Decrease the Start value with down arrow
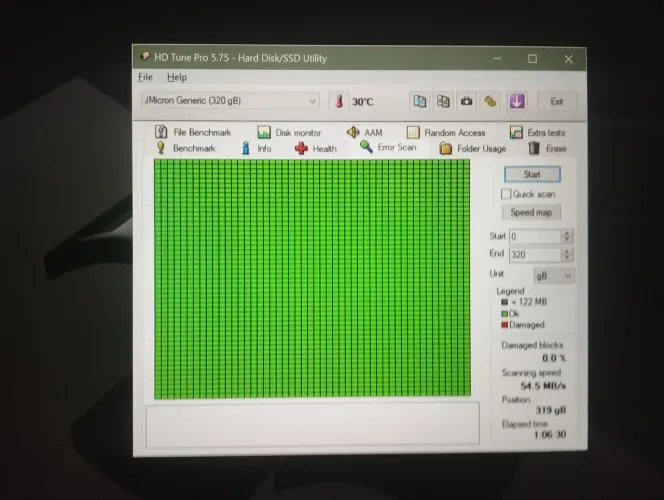664x500 pixels. tap(567, 240)
